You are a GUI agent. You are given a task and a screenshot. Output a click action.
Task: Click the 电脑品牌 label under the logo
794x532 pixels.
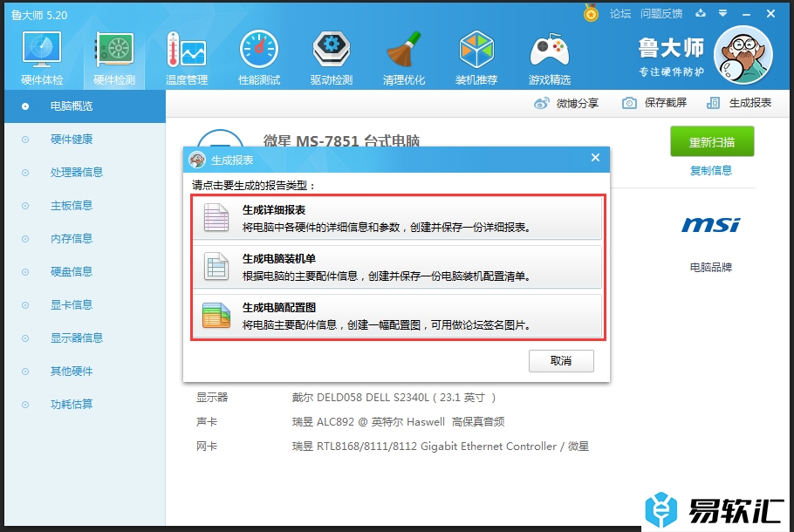coord(711,267)
